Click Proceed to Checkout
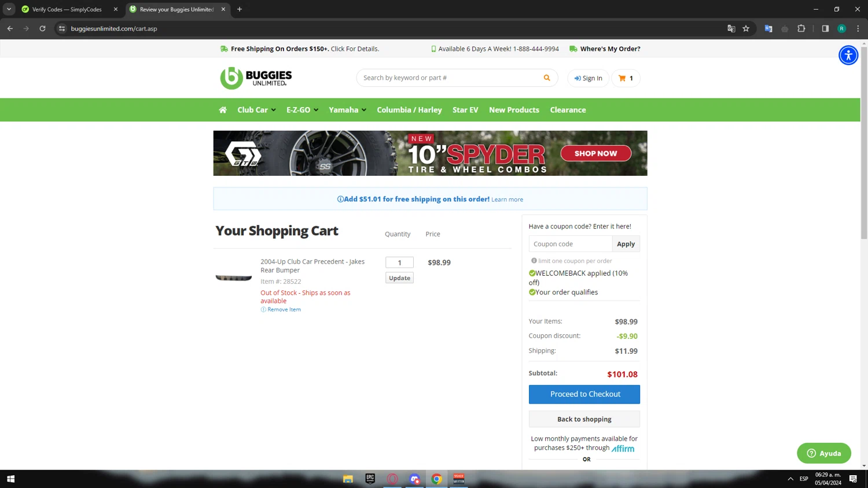 tap(584, 394)
